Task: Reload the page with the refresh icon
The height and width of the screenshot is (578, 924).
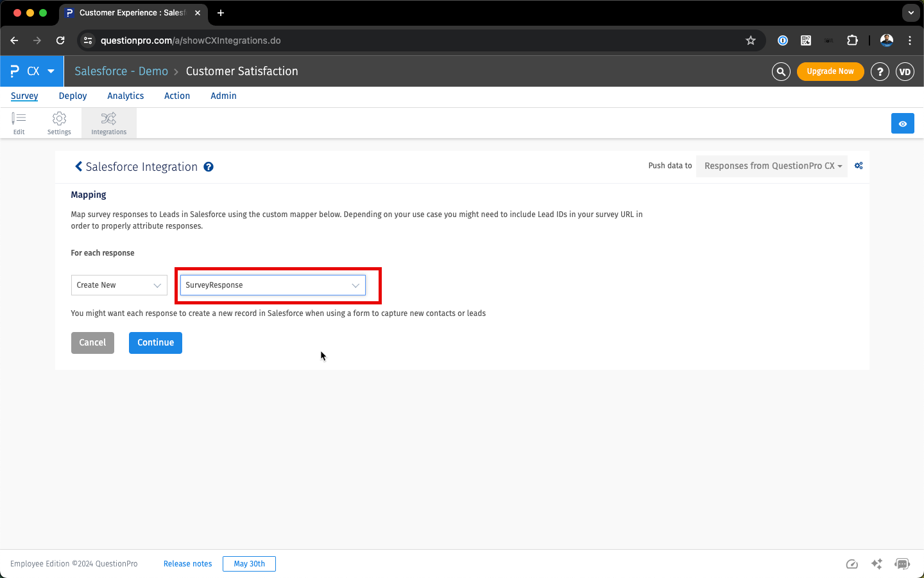Action: (x=60, y=40)
